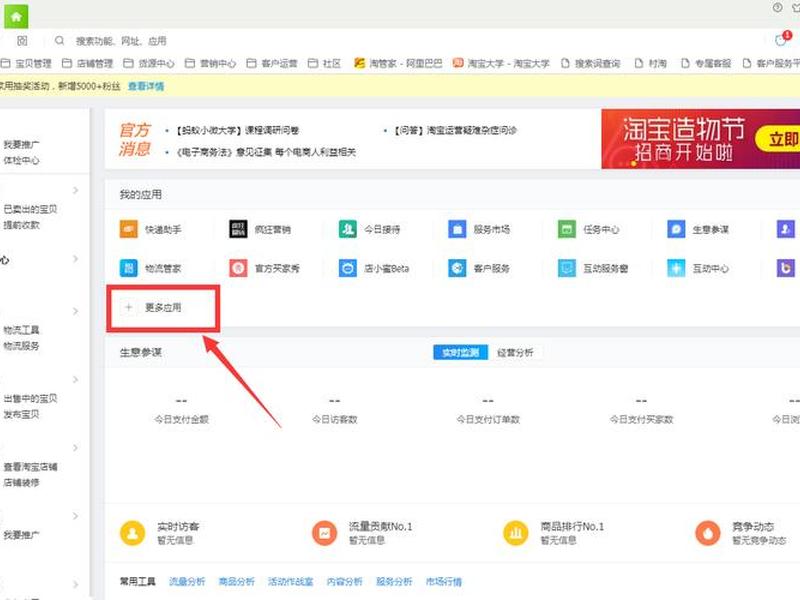
Task: Open the 蚂蚁小微大学 课程调研问卷 notice
Action: coord(237,131)
